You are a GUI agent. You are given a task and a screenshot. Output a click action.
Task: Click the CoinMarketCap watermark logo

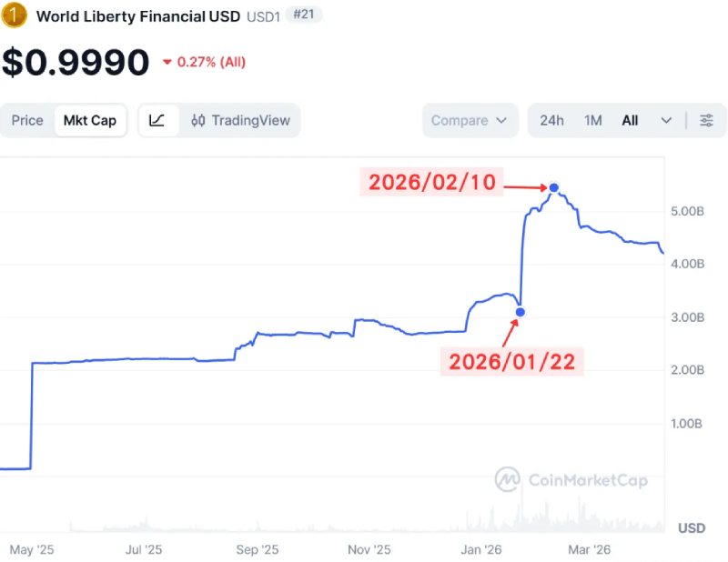[x=506, y=480]
